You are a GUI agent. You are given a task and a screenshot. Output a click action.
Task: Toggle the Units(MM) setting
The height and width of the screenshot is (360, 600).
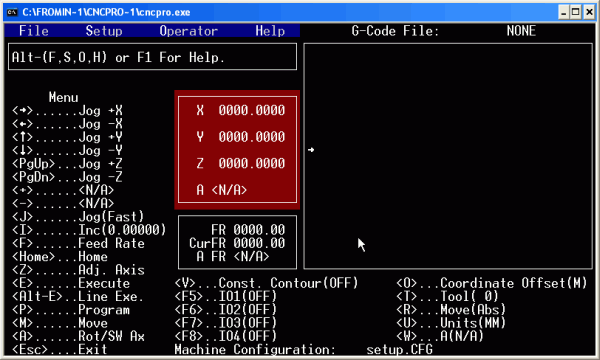click(x=451, y=323)
